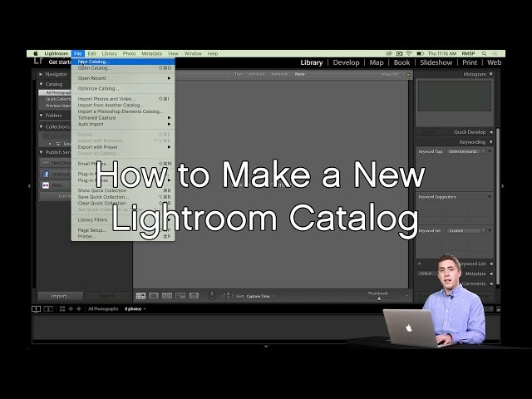Flip the a-z sort direction icon
The width and height of the screenshot is (532, 399).
(x=228, y=296)
